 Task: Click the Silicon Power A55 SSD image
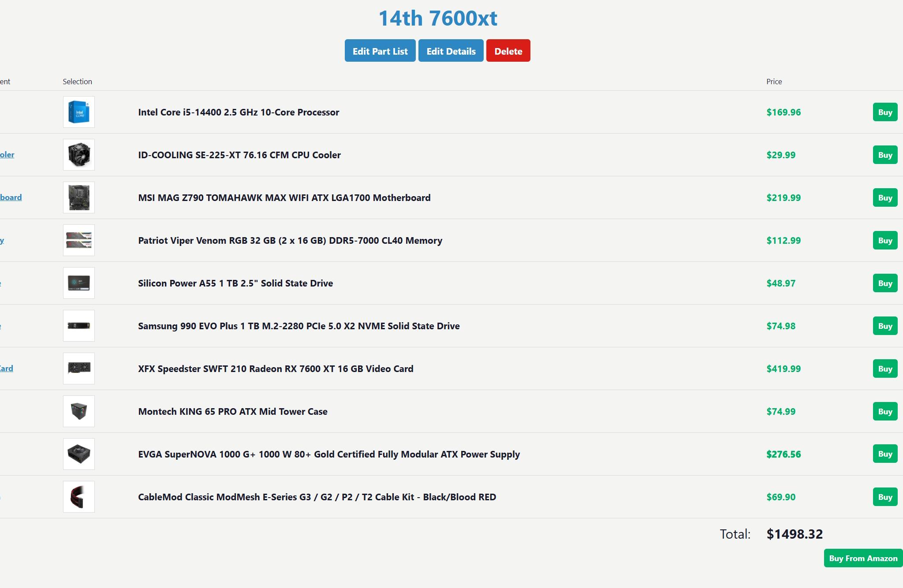click(x=78, y=283)
